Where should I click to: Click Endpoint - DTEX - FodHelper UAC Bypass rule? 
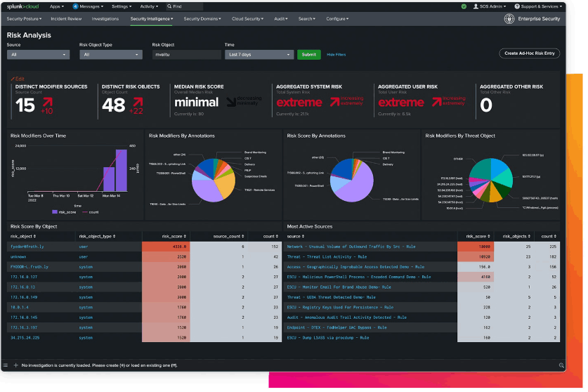[337, 328]
